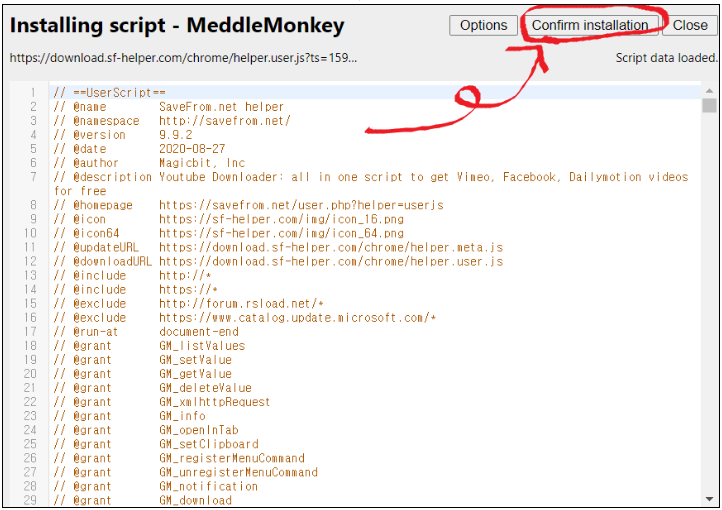The width and height of the screenshot is (722, 510).
Task: Click the '@author Magicbit, Inc' line
Action: click(149, 163)
